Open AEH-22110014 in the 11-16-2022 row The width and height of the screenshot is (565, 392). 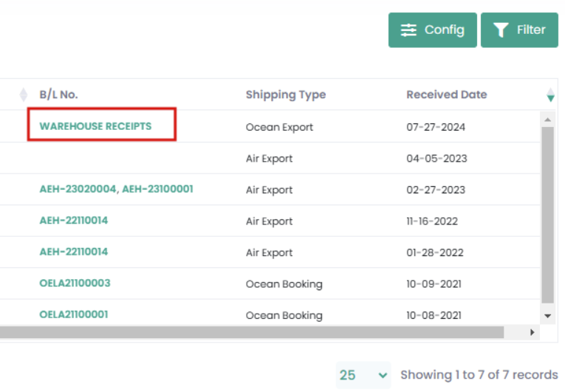coord(73,221)
